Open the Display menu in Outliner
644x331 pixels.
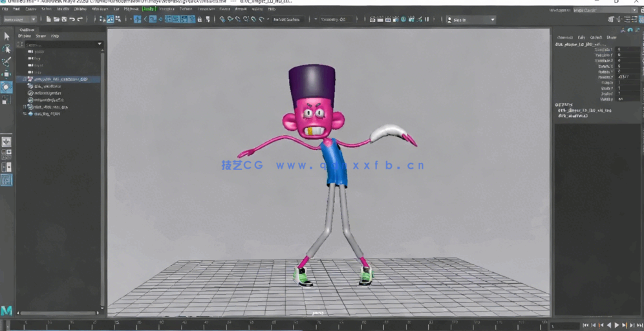pyautogui.click(x=24, y=36)
